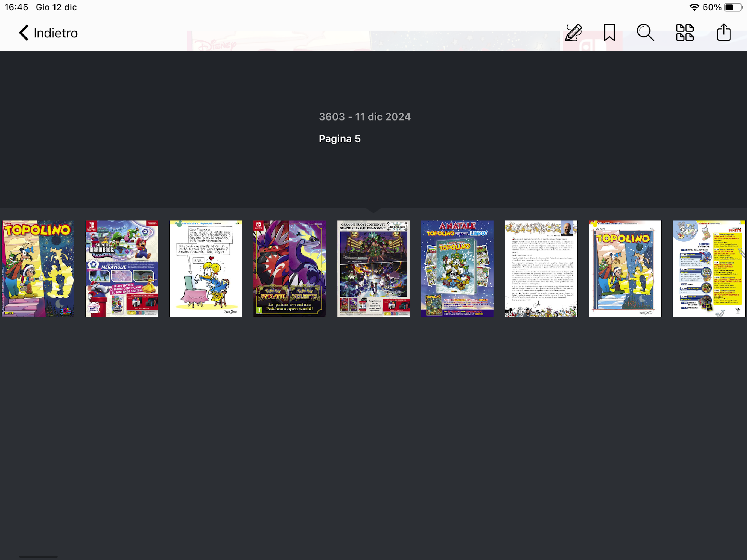The width and height of the screenshot is (747, 560).
Task: Open the Paperina comic strip page thumbnail
Action: (206, 269)
